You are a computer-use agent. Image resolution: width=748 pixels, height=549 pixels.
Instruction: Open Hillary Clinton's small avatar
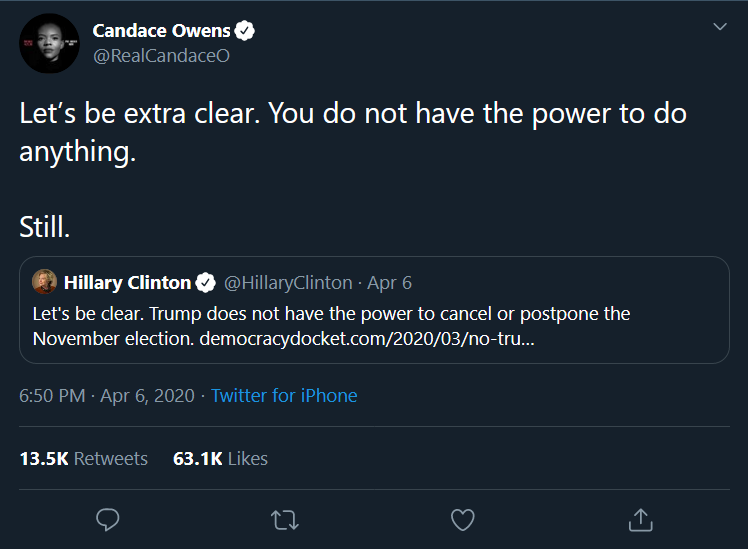coord(45,281)
